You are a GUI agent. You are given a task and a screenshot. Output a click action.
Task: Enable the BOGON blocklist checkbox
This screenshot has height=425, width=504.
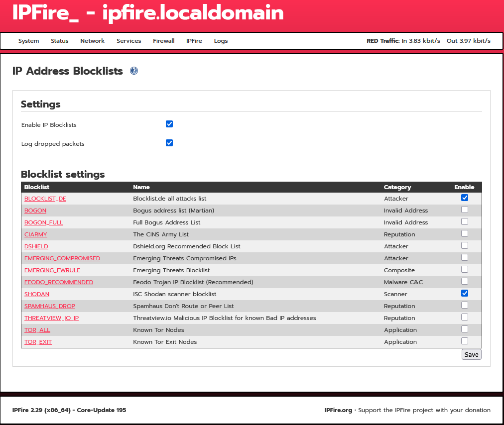465,210
